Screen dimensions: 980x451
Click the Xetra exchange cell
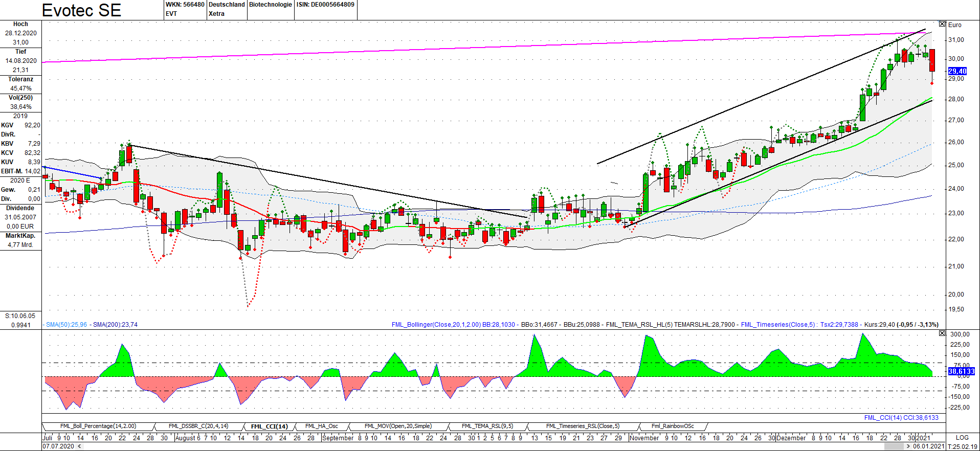[x=216, y=14]
